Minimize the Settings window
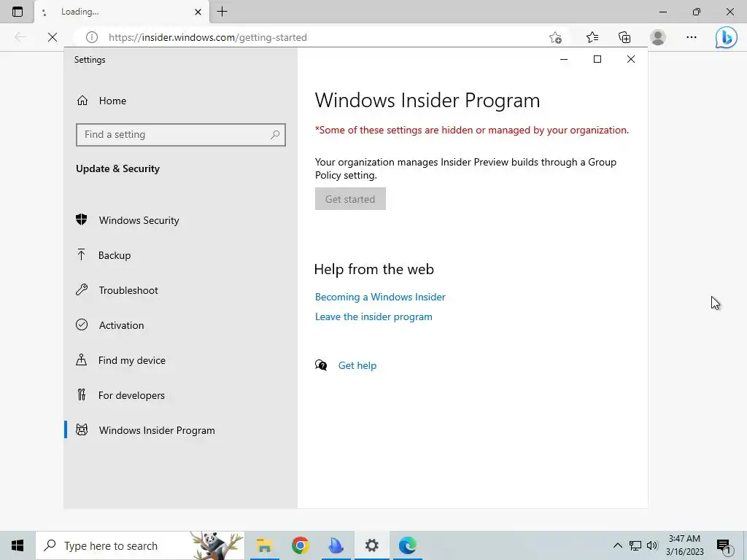747x560 pixels. pyautogui.click(x=564, y=59)
